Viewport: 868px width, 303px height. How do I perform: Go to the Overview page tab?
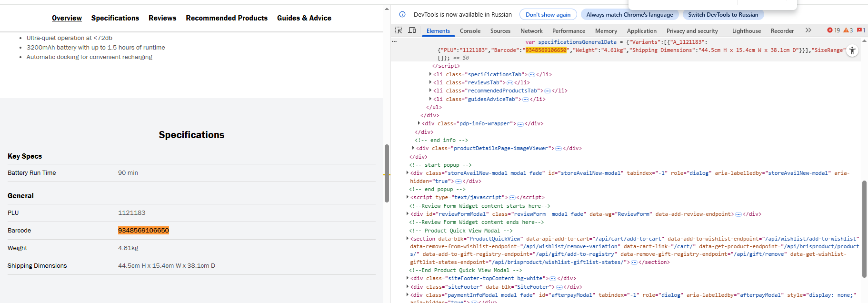click(x=67, y=18)
